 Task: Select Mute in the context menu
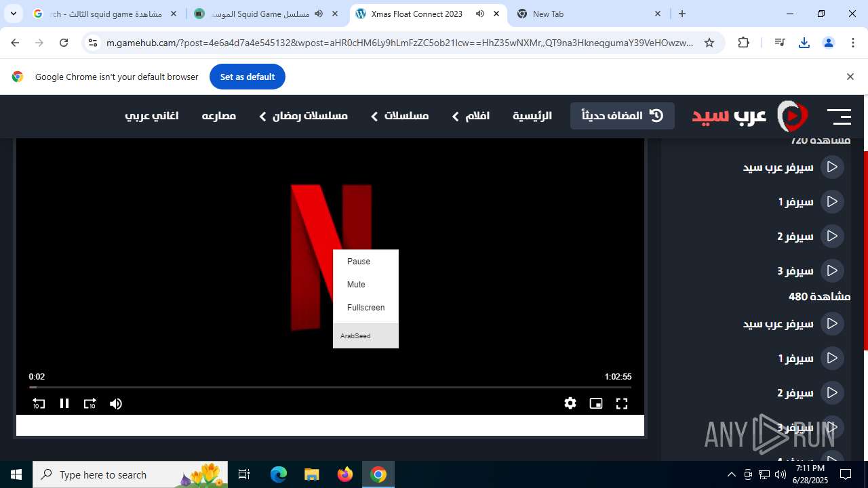coord(366,285)
